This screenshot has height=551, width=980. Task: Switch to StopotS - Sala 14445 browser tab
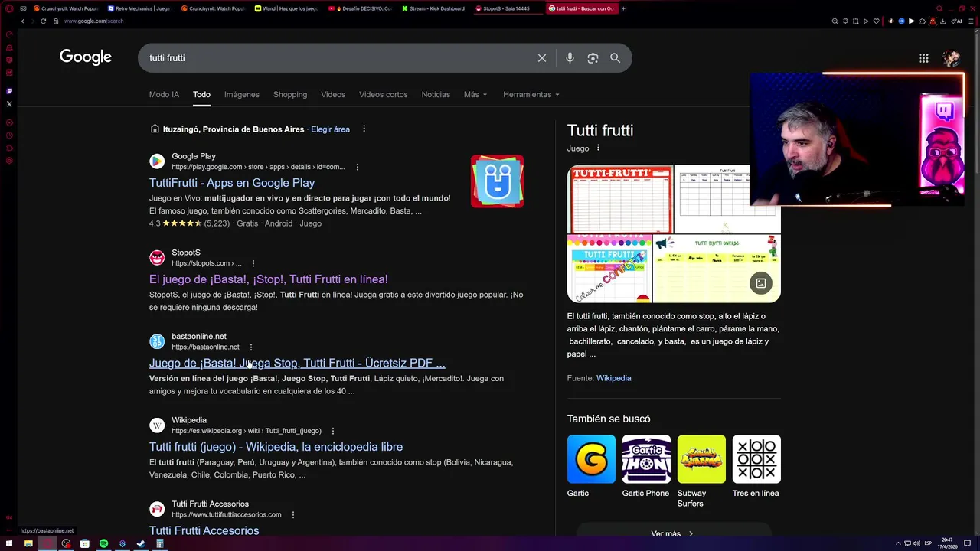tap(507, 8)
